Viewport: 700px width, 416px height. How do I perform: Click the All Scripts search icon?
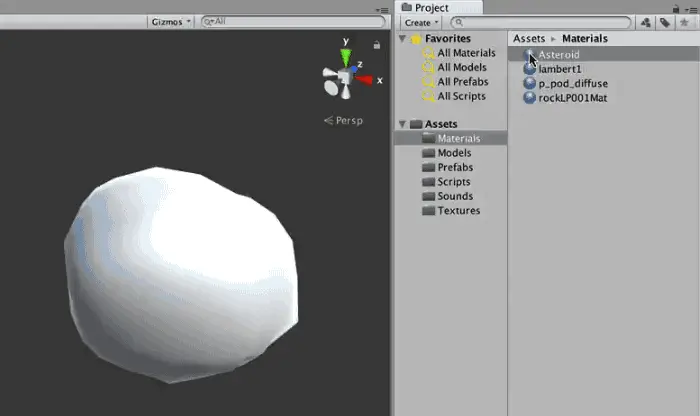pyautogui.click(x=429, y=96)
